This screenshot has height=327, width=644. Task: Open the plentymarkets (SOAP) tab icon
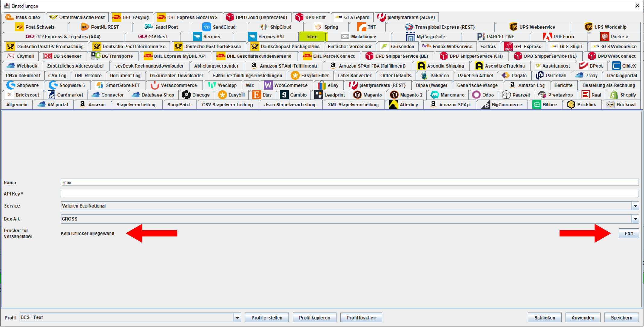(x=381, y=17)
